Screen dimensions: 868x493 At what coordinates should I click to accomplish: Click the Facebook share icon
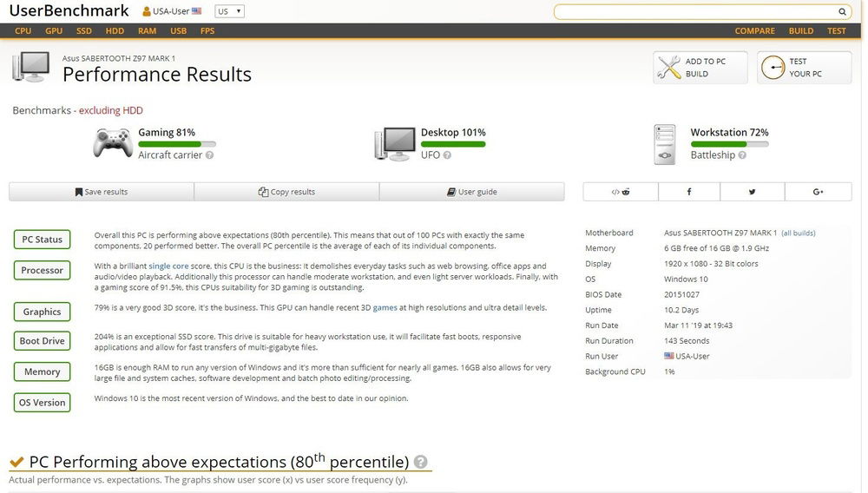689,192
